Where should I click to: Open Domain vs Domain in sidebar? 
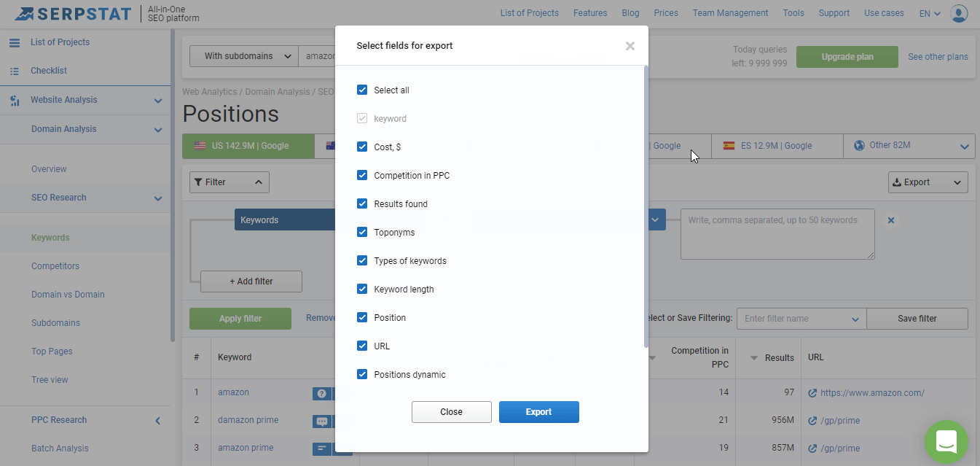tap(68, 295)
